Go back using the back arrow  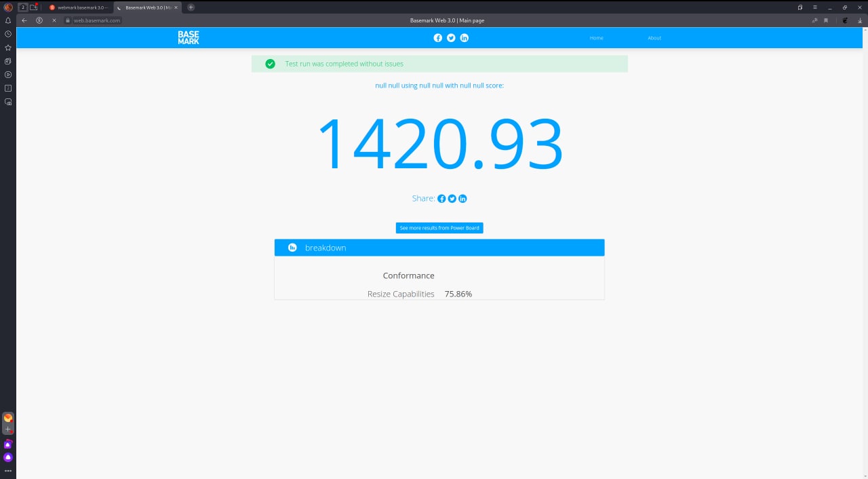click(24, 20)
